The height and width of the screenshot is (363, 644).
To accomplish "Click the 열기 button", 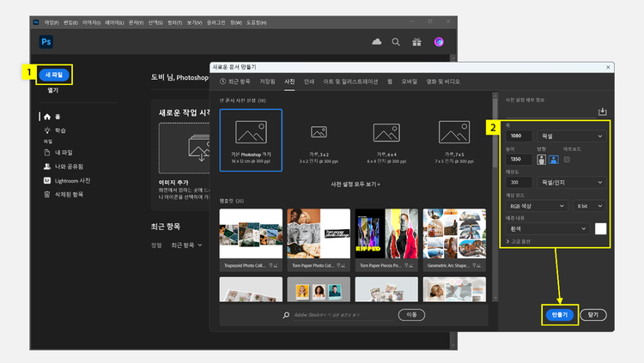I will (x=53, y=90).
